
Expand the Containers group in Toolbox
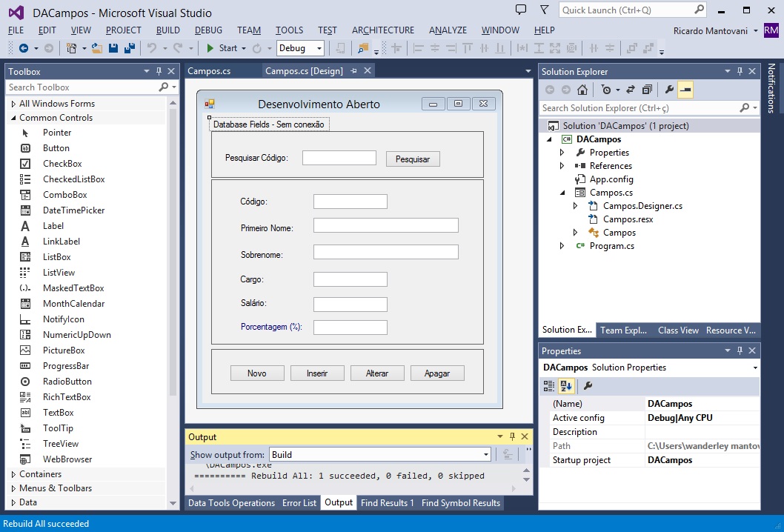(13, 474)
